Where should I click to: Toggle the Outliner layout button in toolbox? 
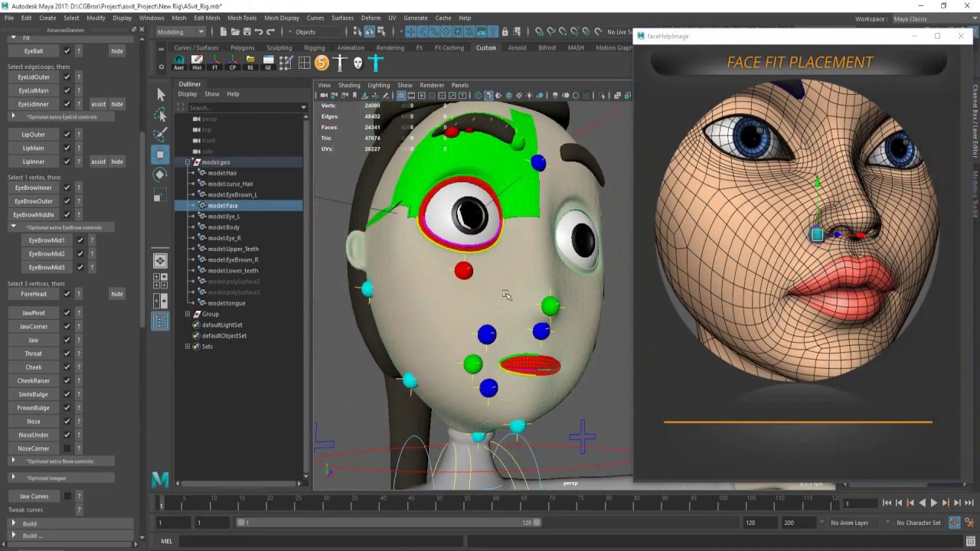[x=160, y=321]
